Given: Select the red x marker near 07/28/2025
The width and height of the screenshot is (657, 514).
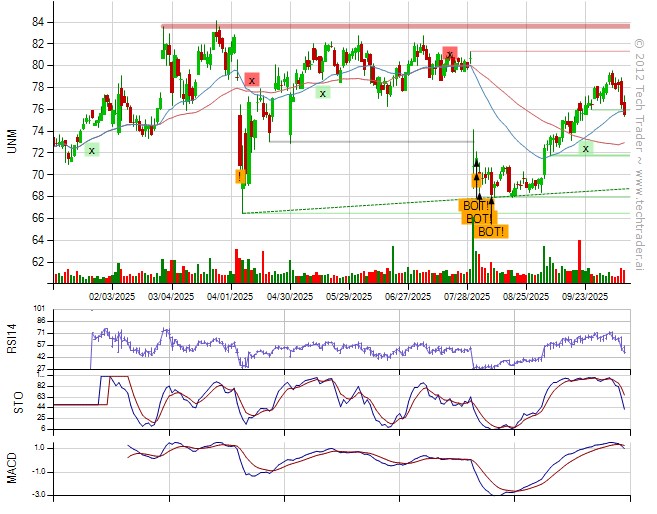Looking at the screenshot, I should [450, 53].
